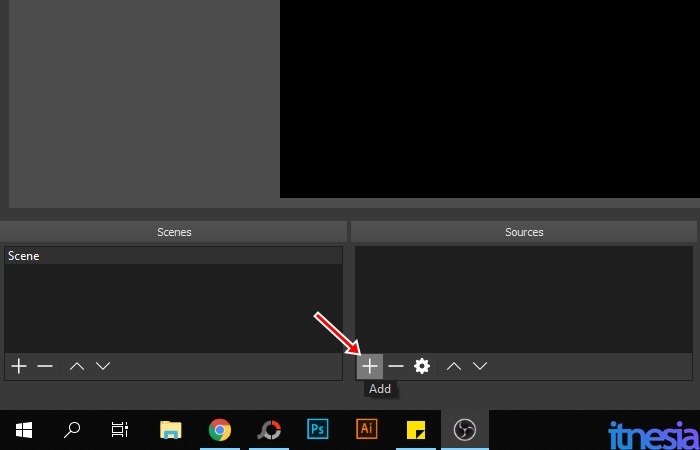This screenshot has width=700, height=450.
Task: Open Sticky Notes from taskbar
Action: click(x=416, y=430)
